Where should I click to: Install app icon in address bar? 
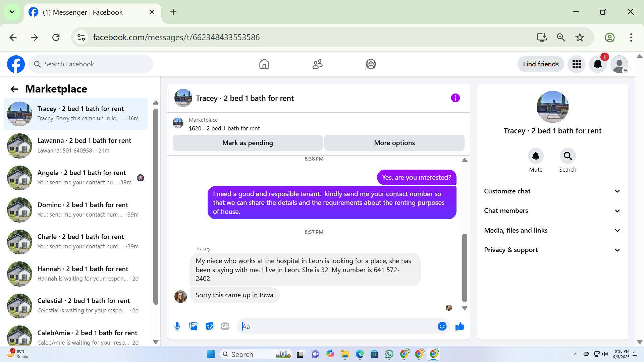point(542,37)
